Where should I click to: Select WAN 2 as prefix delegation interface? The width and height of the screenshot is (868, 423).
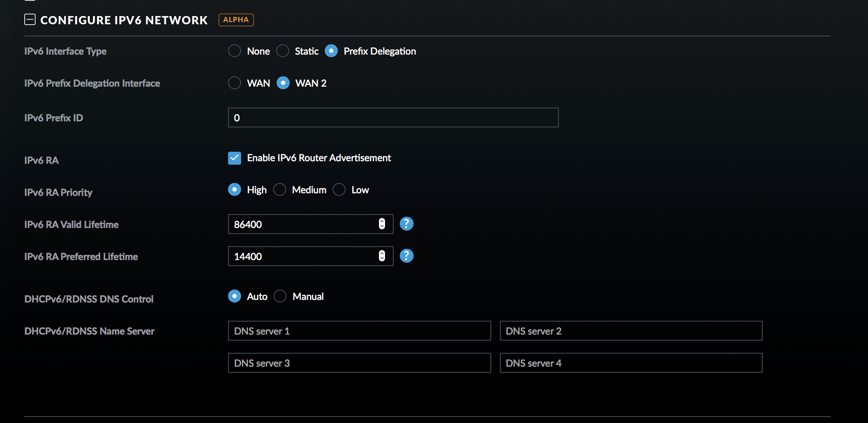click(283, 83)
